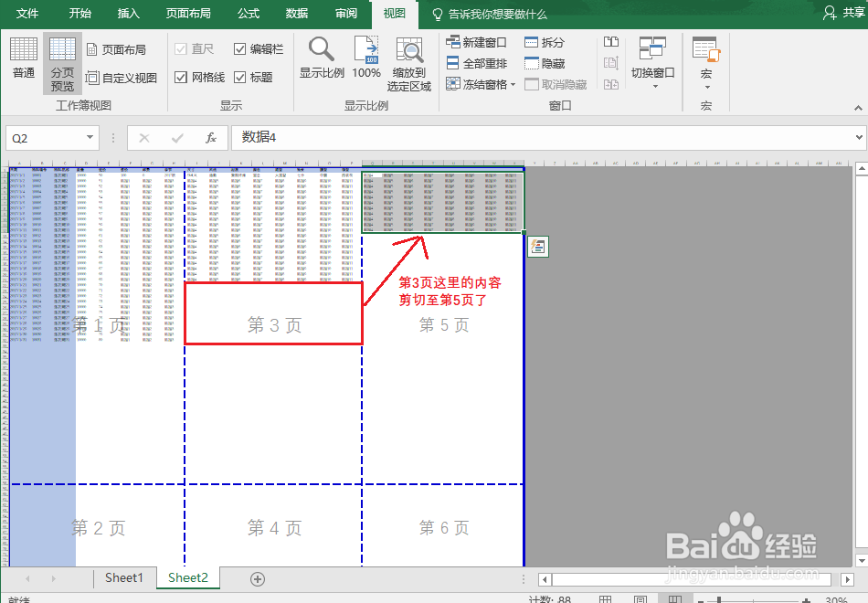The width and height of the screenshot is (868, 603).
Task: Select the Sheet1 worksheet tab
Action: (124, 577)
